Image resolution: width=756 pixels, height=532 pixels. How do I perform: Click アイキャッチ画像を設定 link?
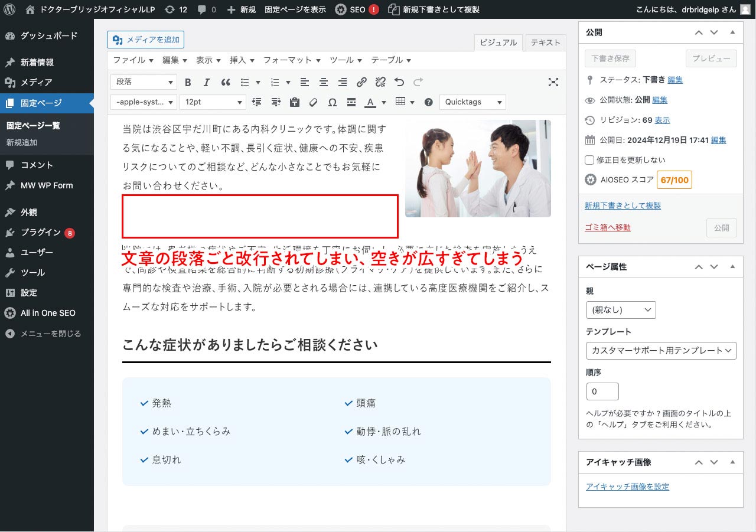click(627, 487)
